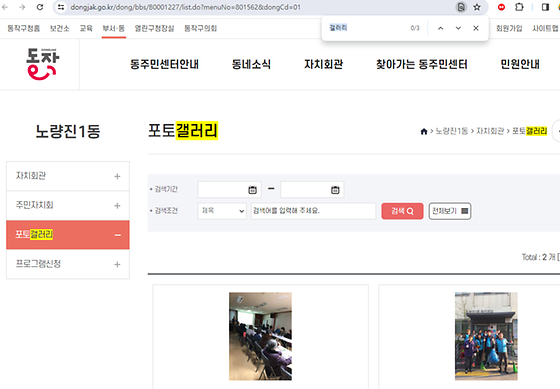Viewport: 560px width, 389px height.
Task: Open 동주민센터안내 main menu
Action: click(164, 64)
